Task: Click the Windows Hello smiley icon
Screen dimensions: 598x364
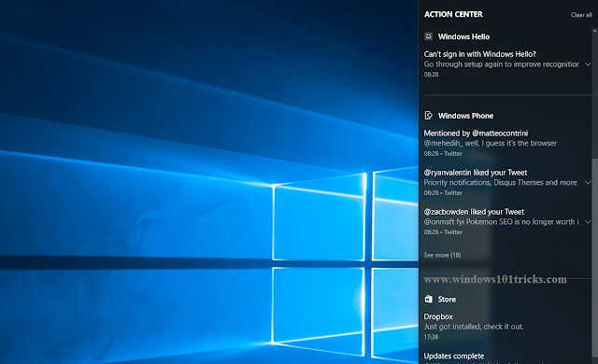Action: point(428,36)
